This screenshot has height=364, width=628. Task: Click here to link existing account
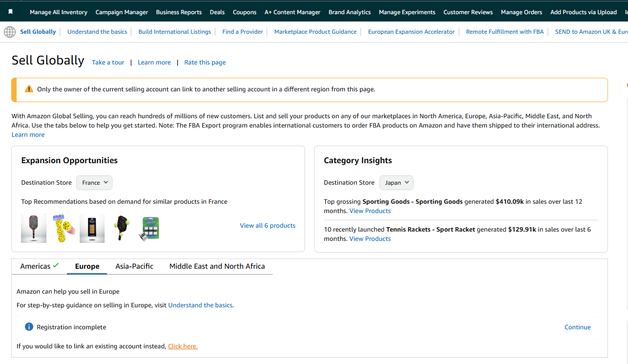183,346
